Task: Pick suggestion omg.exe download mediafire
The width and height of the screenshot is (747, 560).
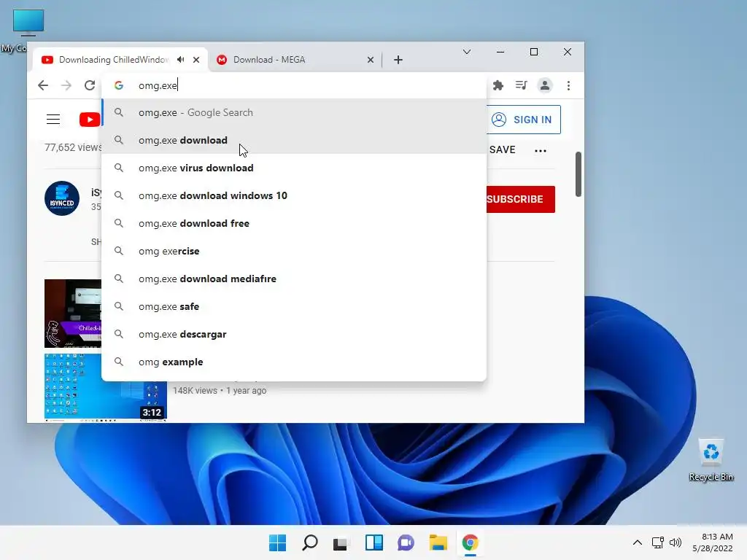Action: tap(294, 279)
